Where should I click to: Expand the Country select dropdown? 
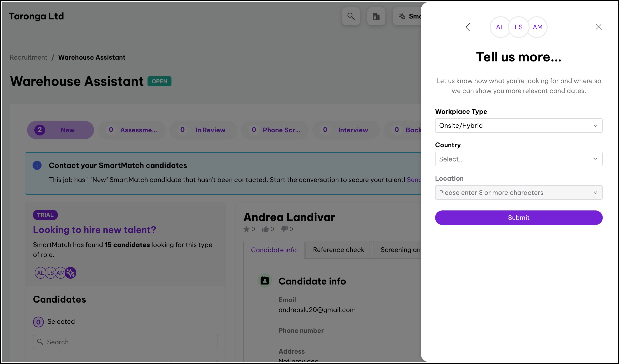coord(518,159)
